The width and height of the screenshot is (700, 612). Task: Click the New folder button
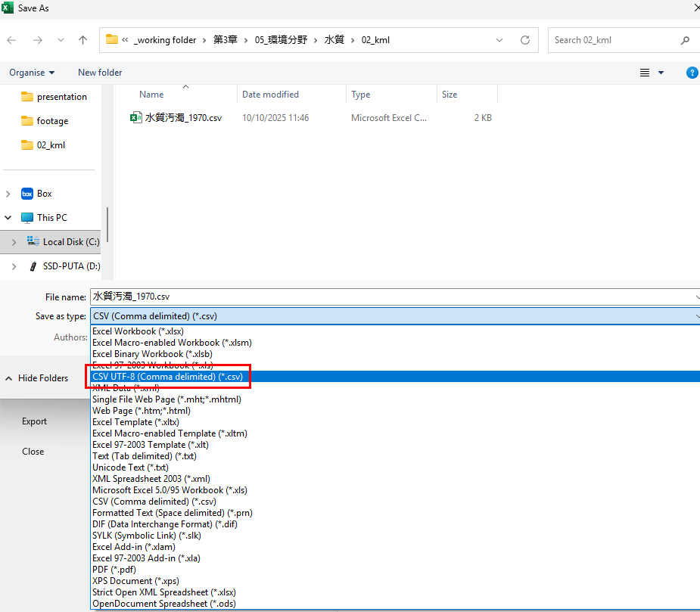(100, 73)
